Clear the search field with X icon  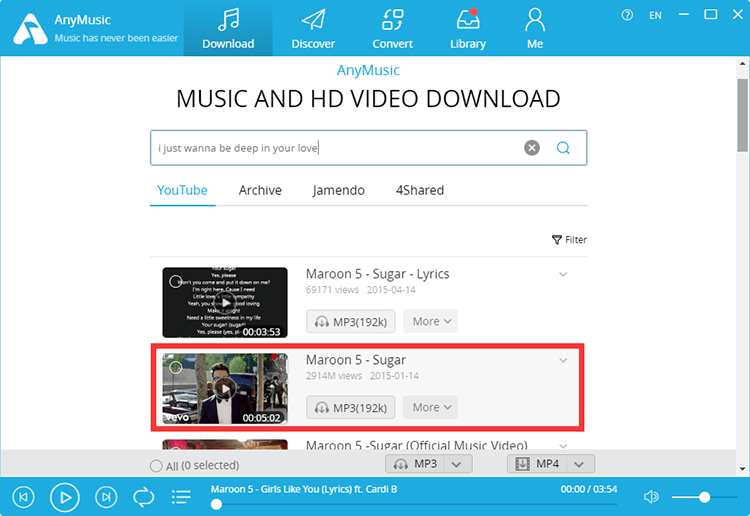pos(532,148)
